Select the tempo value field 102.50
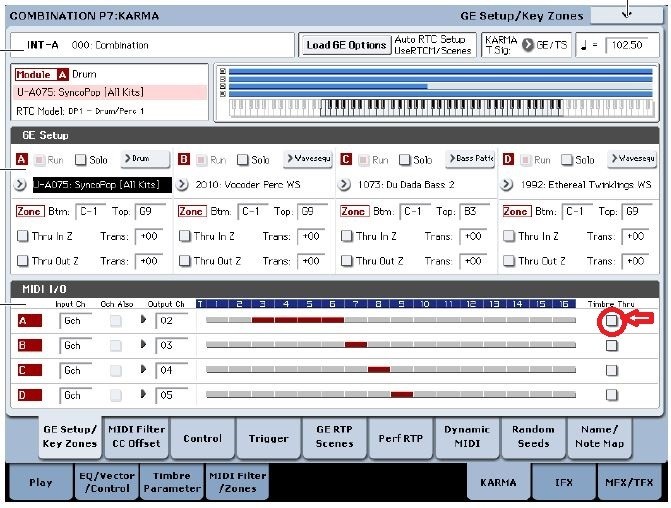The height and width of the screenshot is (508, 671). pos(627,45)
